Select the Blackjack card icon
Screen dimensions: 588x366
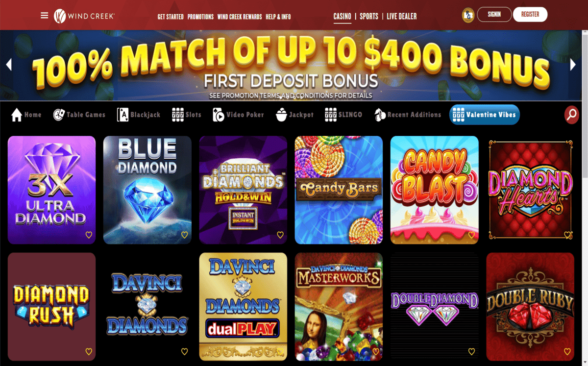click(x=122, y=115)
